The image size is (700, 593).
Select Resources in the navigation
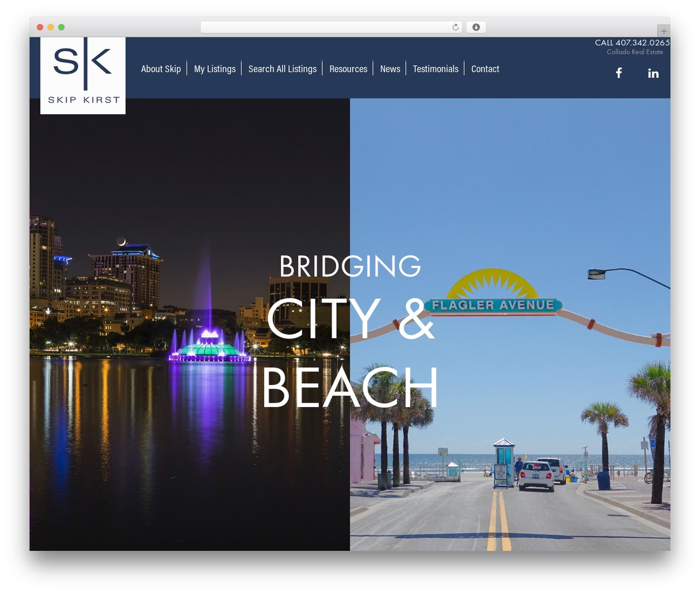point(348,69)
